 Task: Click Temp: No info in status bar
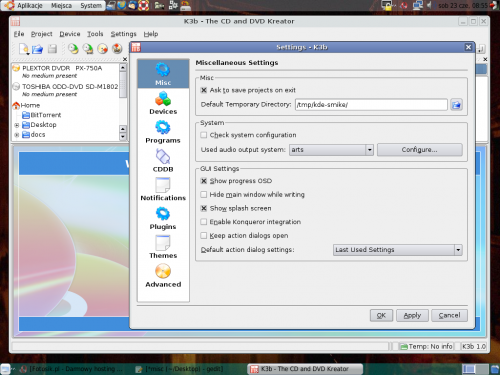pyautogui.click(x=427, y=347)
